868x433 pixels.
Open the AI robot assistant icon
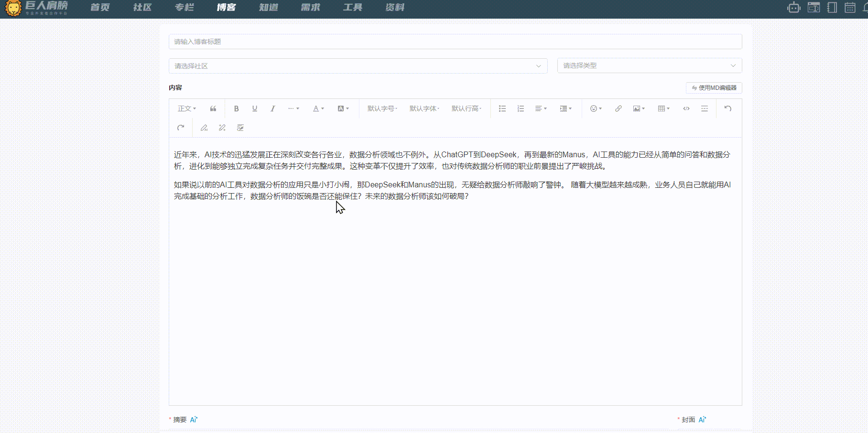794,8
